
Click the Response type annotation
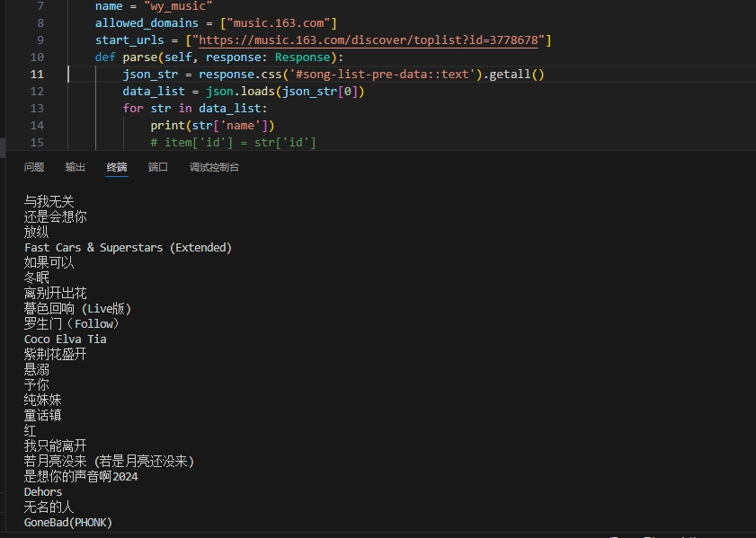point(302,57)
